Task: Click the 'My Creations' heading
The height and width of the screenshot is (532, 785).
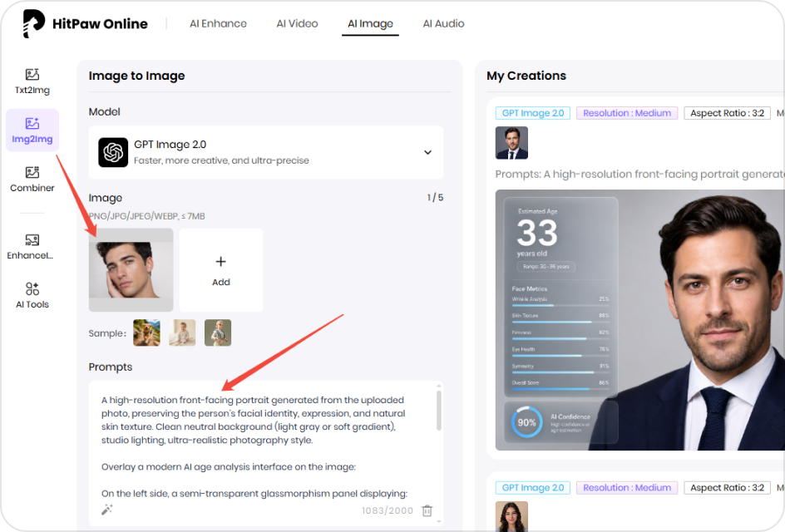Action: [x=526, y=76]
